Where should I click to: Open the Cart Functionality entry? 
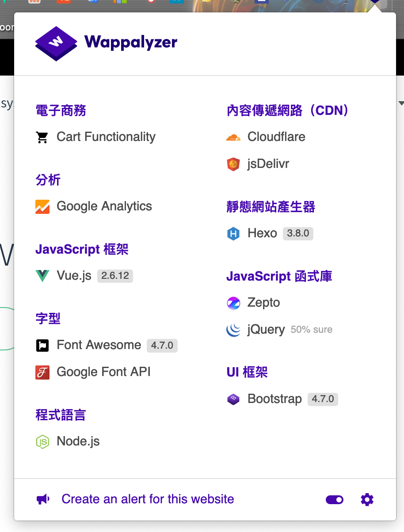click(106, 137)
